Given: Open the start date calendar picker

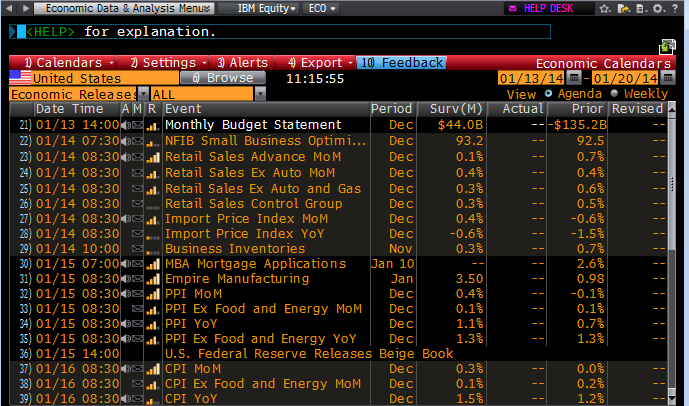Looking at the screenshot, I should (573, 79).
